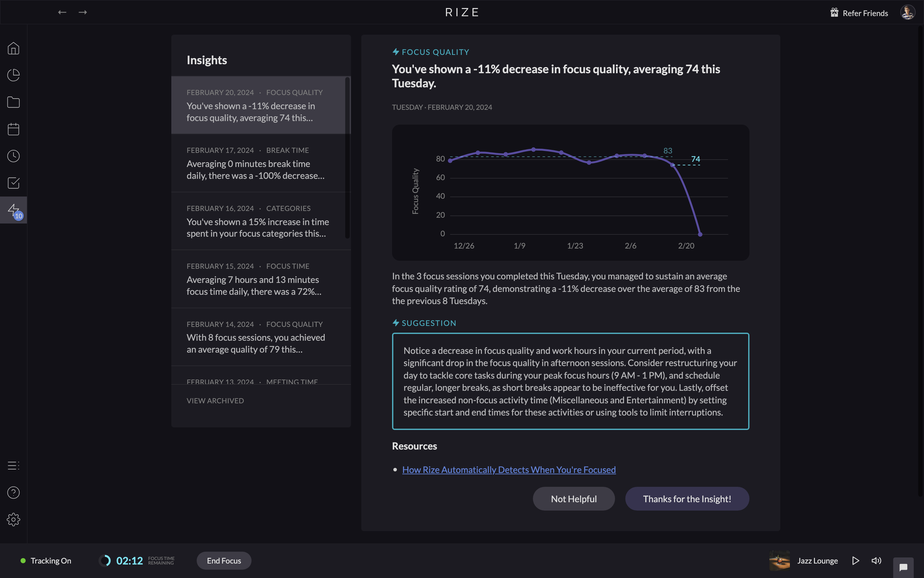Click the focus timer progress ring

tap(105, 560)
